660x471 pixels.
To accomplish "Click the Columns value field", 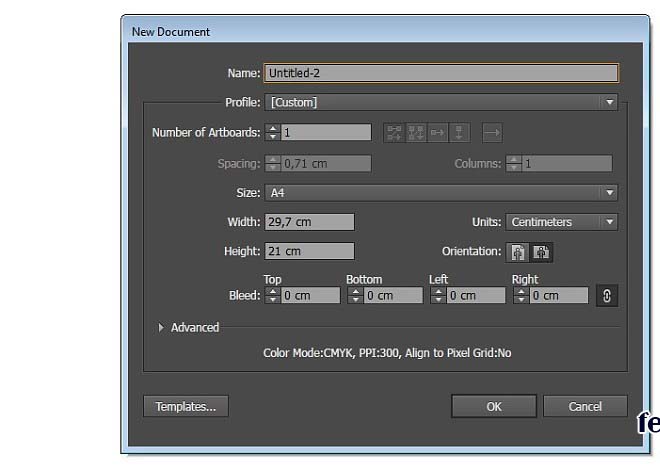I will coord(567,164).
